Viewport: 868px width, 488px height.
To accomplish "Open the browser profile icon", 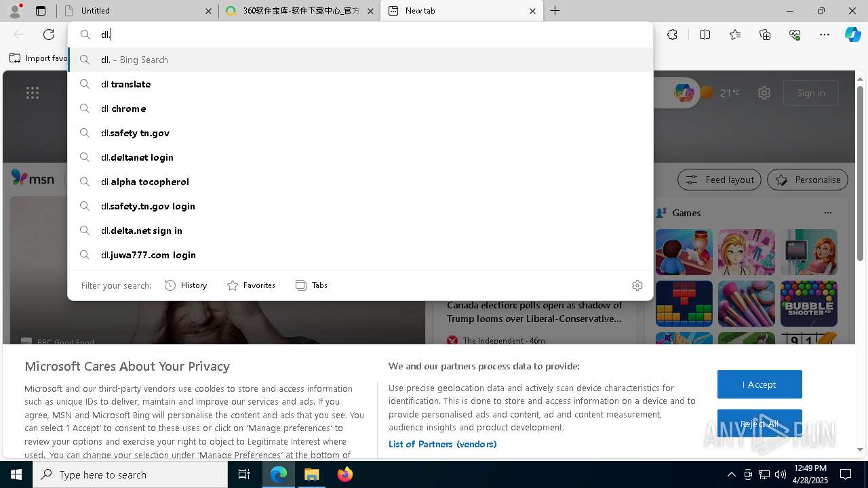I will tap(15, 11).
